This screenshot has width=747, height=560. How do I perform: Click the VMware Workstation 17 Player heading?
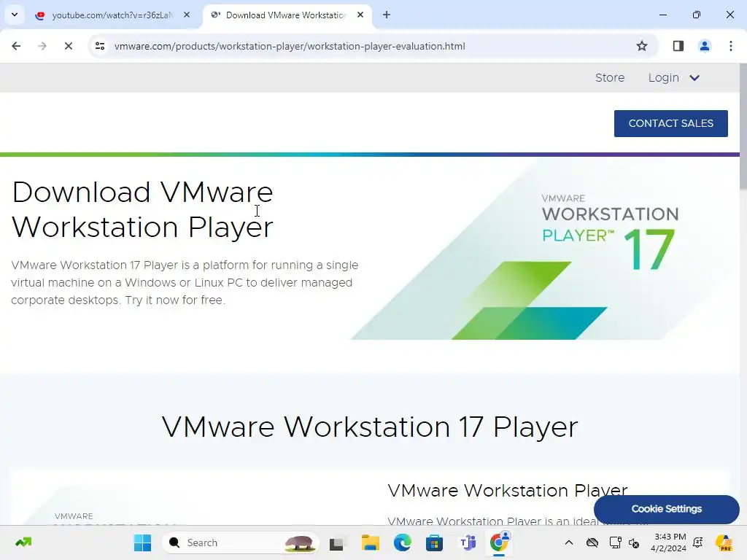pos(370,426)
